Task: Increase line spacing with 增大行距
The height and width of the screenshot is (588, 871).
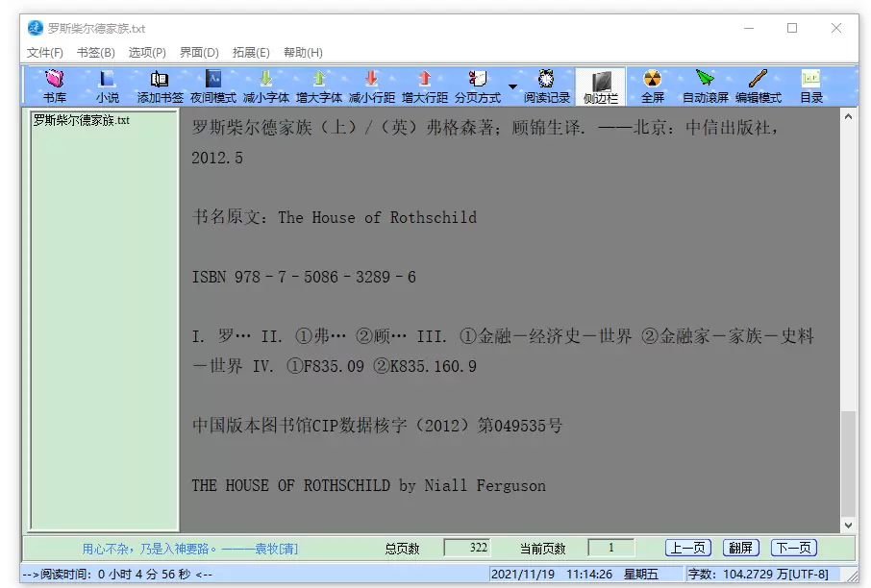Action: click(424, 86)
